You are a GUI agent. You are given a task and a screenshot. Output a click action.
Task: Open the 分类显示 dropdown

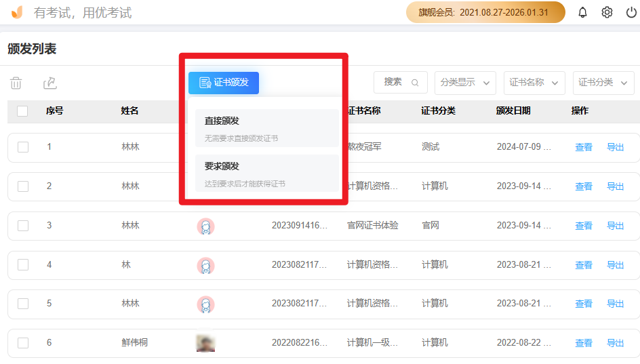click(465, 83)
